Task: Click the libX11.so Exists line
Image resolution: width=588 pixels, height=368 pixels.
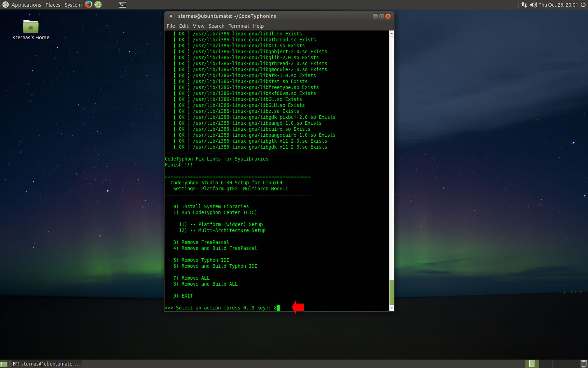Action: (x=239, y=46)
